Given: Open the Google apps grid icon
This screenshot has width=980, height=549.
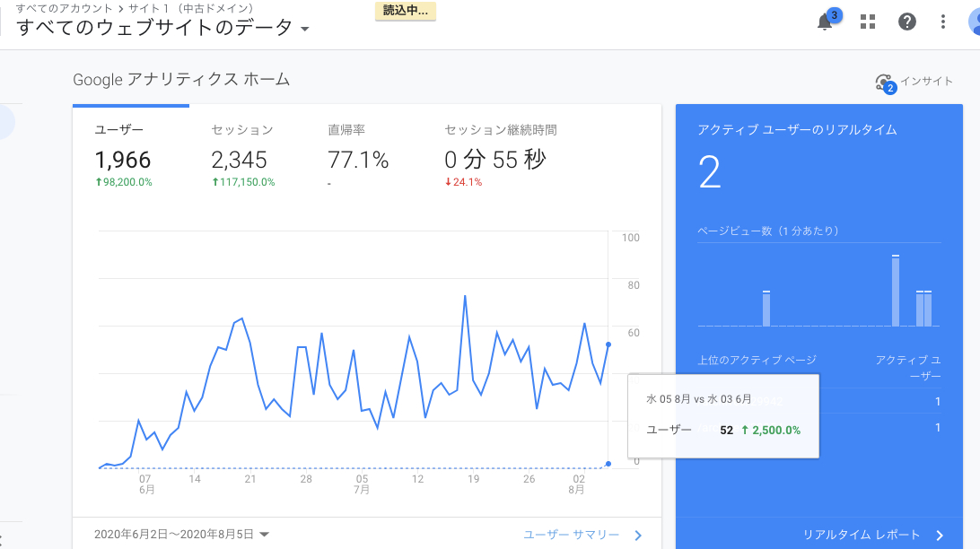Looking at the screenshot, I should click(x=867, y=22).
